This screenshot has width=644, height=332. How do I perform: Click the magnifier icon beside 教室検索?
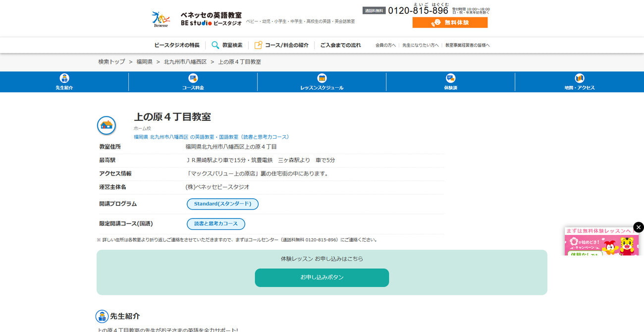coord(215,45)
